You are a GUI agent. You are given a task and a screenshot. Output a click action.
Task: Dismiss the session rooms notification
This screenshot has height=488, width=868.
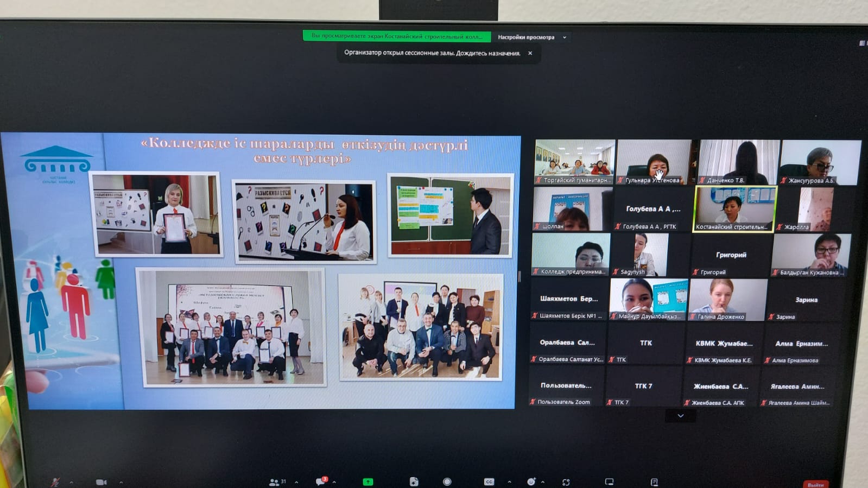pyautogui.click(x=530, y=53)
